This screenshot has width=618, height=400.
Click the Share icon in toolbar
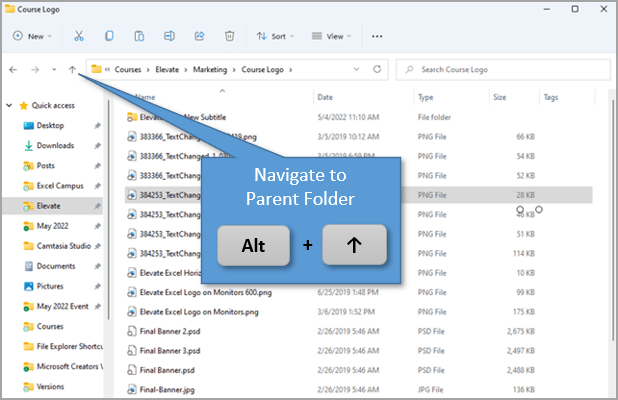point(199,36)
